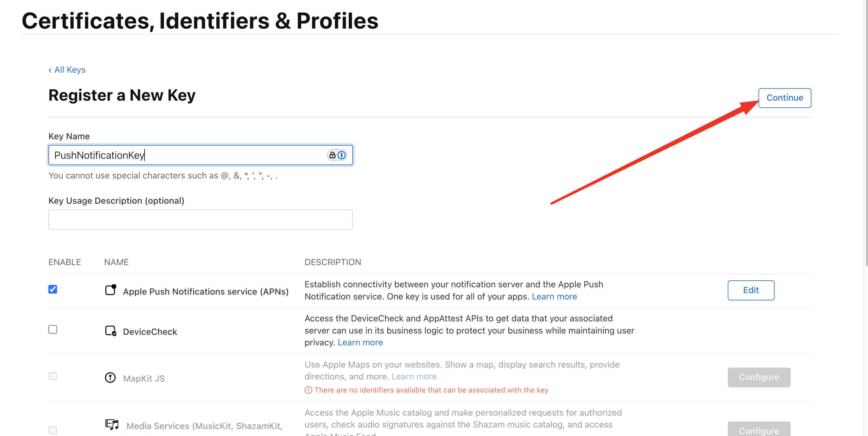868x436 pixels.
Task: Click the Key Usage Description field
Action: point(200,220)
